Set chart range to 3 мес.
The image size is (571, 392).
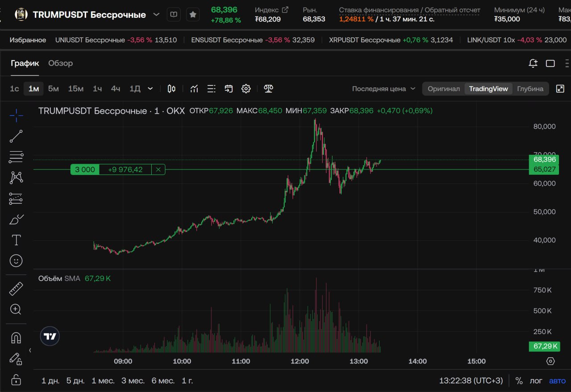[133, 381]
